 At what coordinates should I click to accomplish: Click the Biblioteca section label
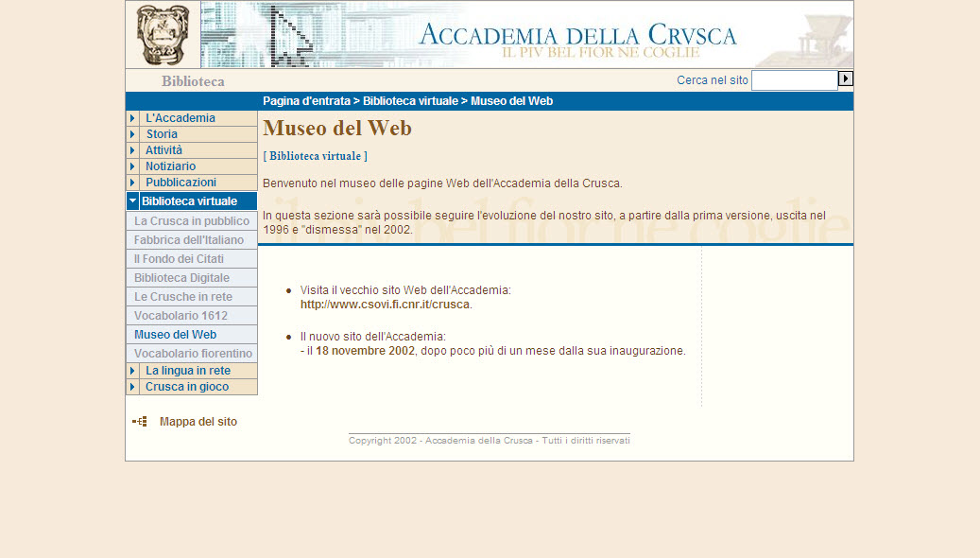pos(193,81)
